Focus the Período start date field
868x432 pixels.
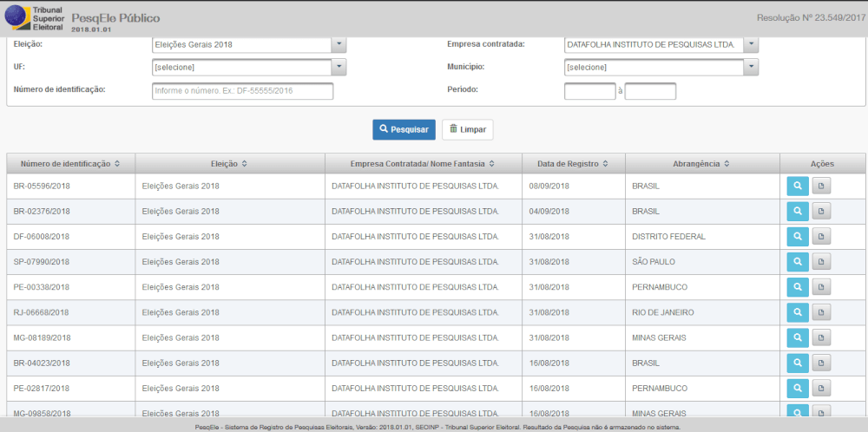coord(590,91)
